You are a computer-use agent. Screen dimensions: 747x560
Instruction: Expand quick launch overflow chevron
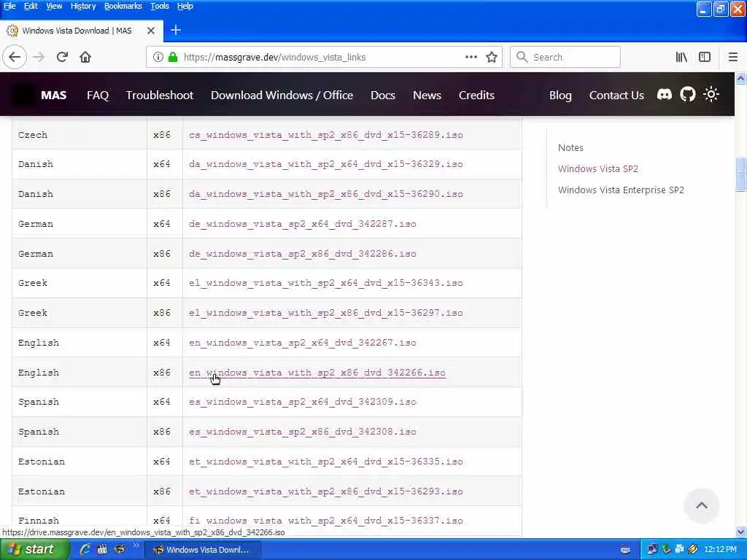136,545
